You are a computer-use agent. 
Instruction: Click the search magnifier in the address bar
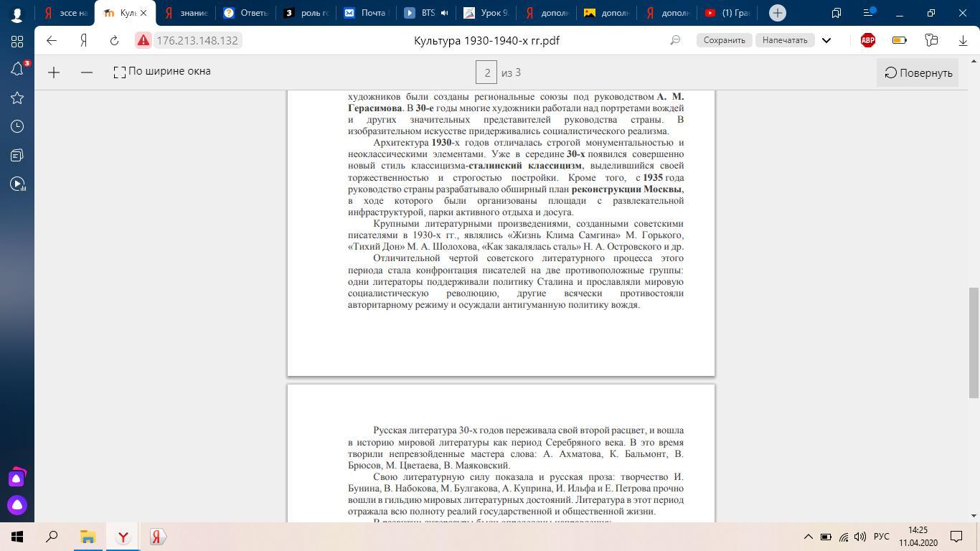[675, 40]
